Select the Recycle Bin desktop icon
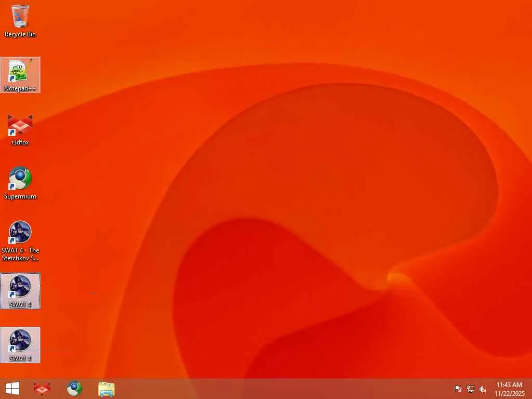The height and width of the screenshot is (399, 532). click(x=20, y=21)
